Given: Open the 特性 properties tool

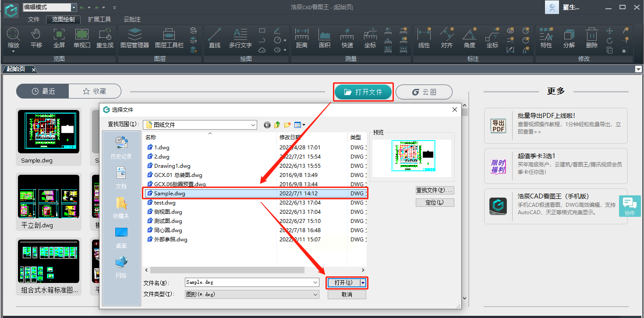Looking at the screenshot, I should (x=546, y=38).
